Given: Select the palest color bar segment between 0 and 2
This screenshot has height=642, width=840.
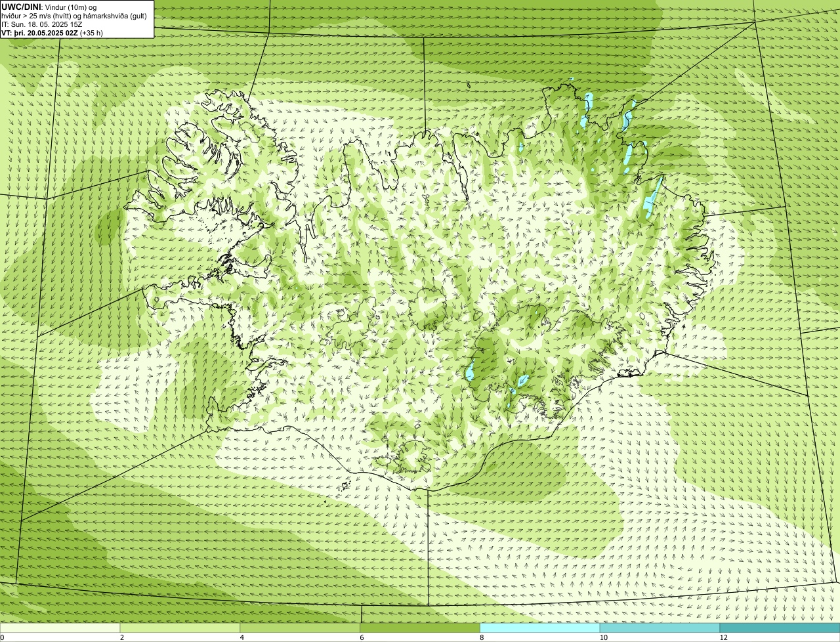Looking at the screenshot, I should point(60,628).
